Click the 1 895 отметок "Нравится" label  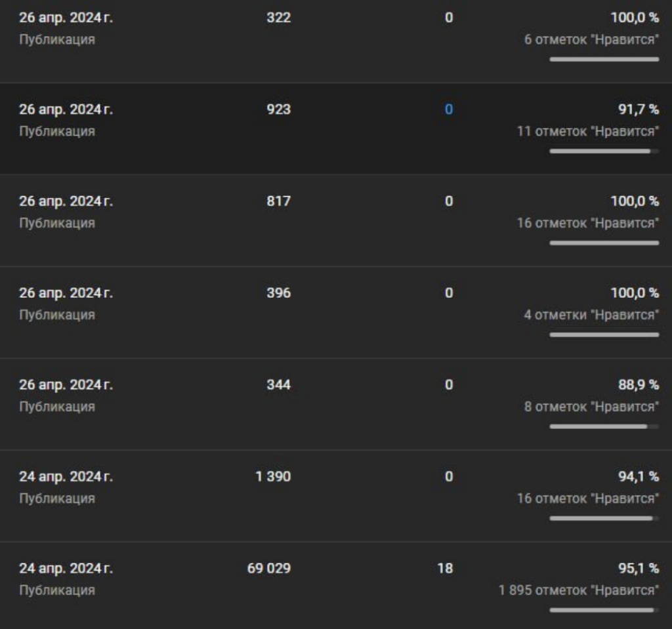click(579, 590)
